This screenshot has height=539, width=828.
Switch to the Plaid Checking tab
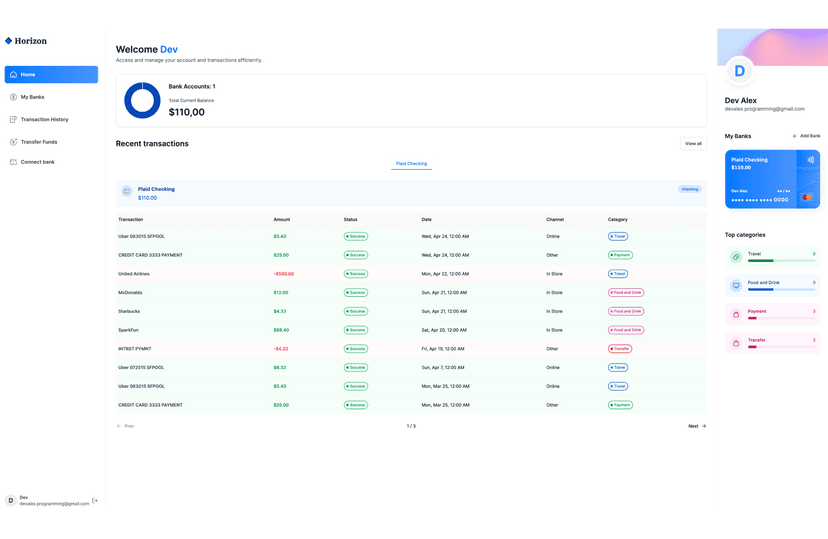tap(411, 163)
